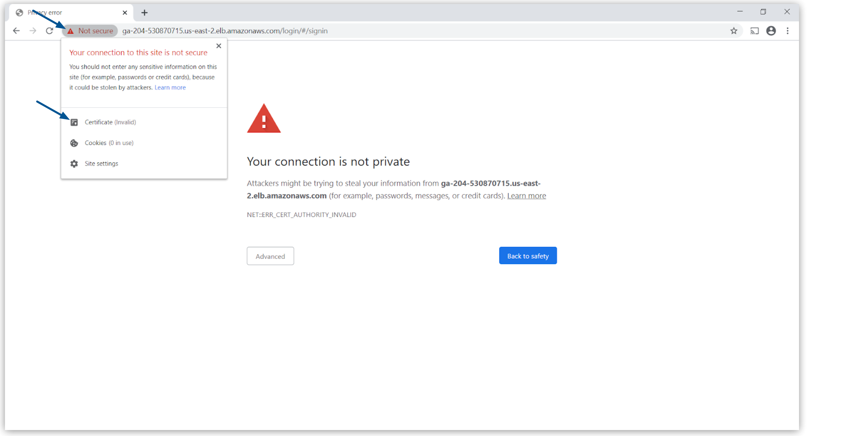Image resolution: width=868 pixels, height=436 pixels.
Task: Open the browser profile avatar
Action: point(771,31)
